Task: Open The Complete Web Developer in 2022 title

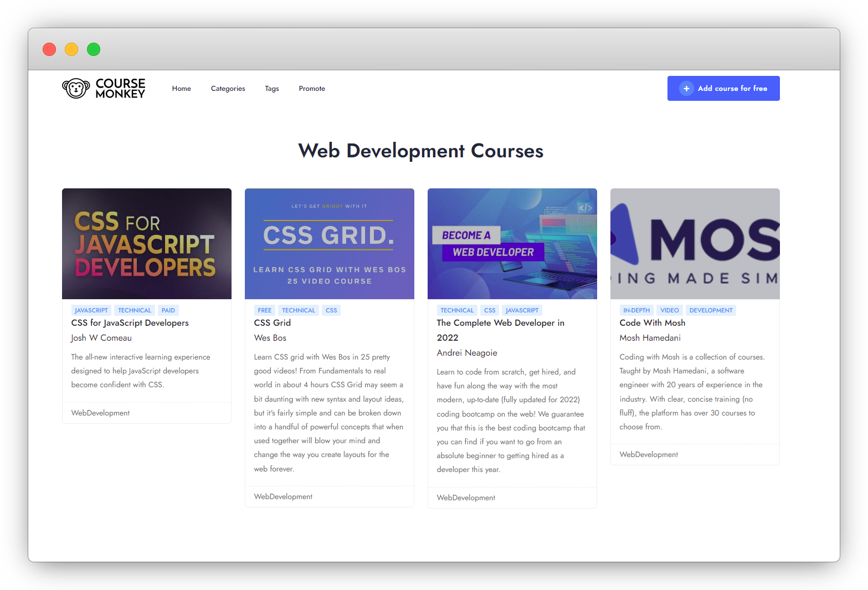Action: [x=501, y=330]
